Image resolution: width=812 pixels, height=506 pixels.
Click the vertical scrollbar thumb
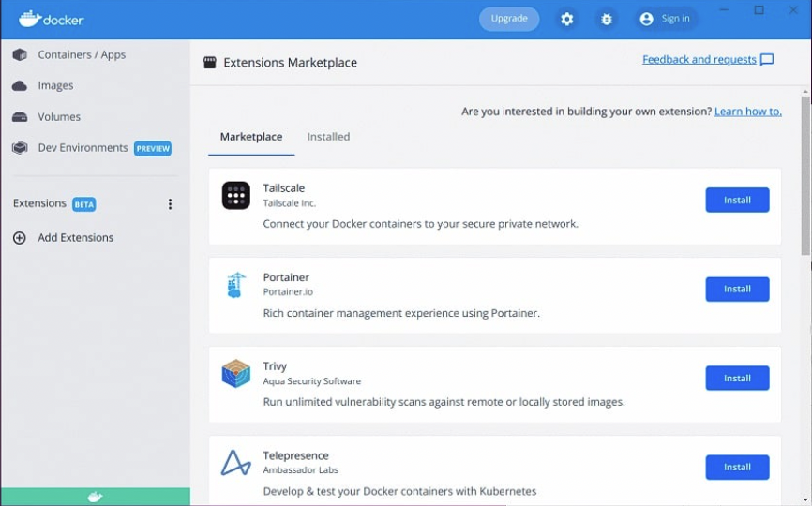tap(805, 175)
